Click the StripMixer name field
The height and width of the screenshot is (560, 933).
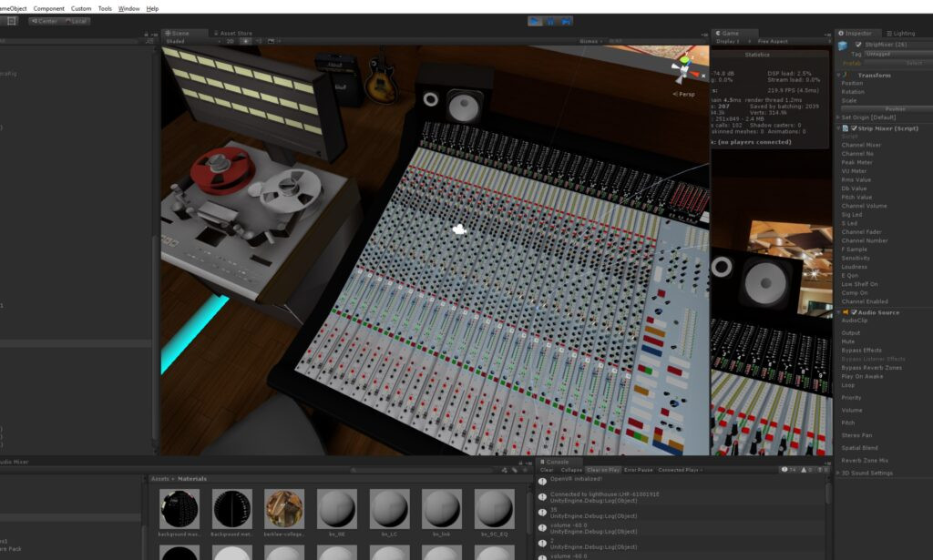(898, 45)
